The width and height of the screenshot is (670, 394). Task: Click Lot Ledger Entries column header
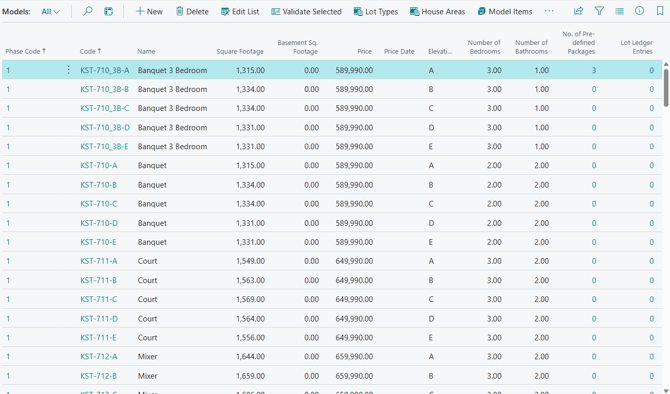[636, 47]
